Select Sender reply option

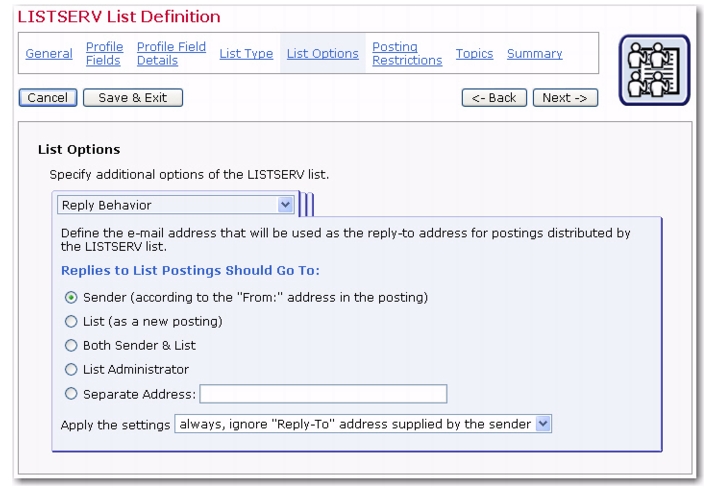pyautogui.click(x=71, y=298)
